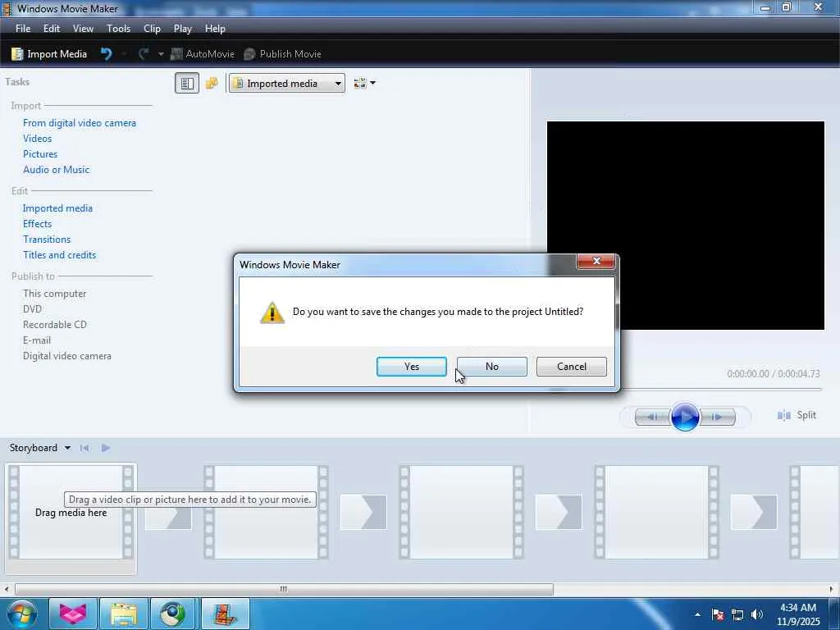Click the Play button in preview monitor
The height and width of the screenshot is (630, 840).
(685, 416)
